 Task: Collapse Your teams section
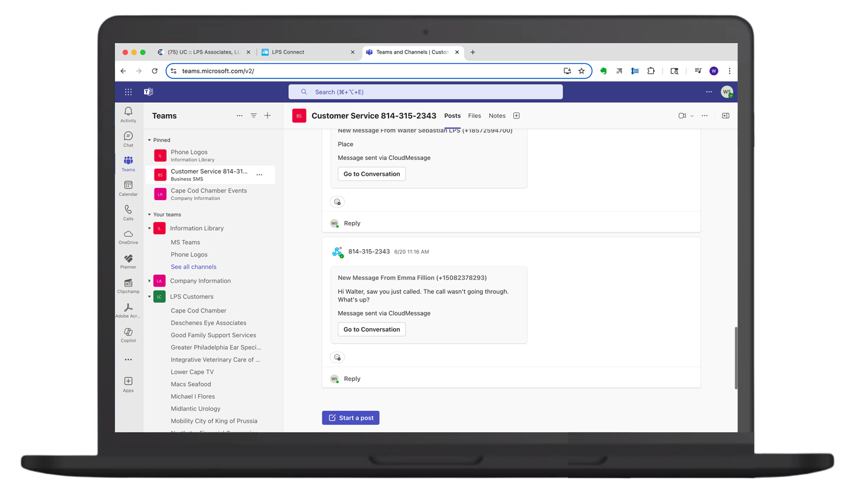coord(150,215)
